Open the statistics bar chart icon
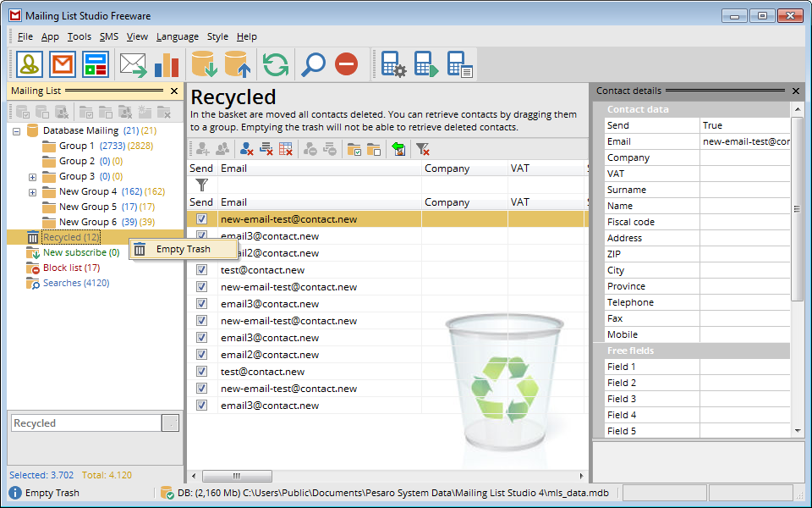 (x=166, y=64)
